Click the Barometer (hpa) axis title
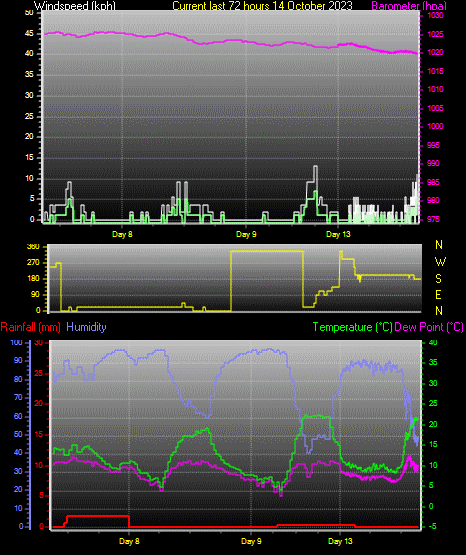The width and height of the screenshot is (466, 555). click(409, 6)
